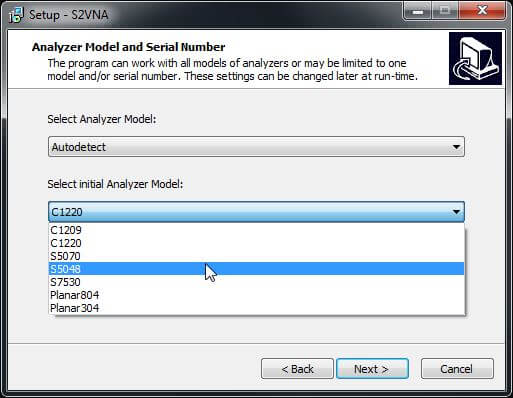This screenshot has width=513, height=398.
Task: Click the disabled maximize window button
Action: [445, 11]
